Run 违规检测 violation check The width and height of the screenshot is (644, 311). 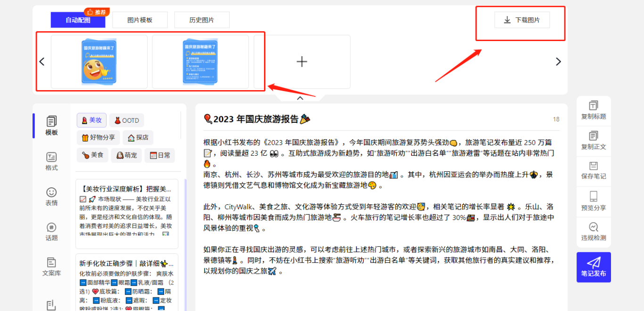pos(594,232)
